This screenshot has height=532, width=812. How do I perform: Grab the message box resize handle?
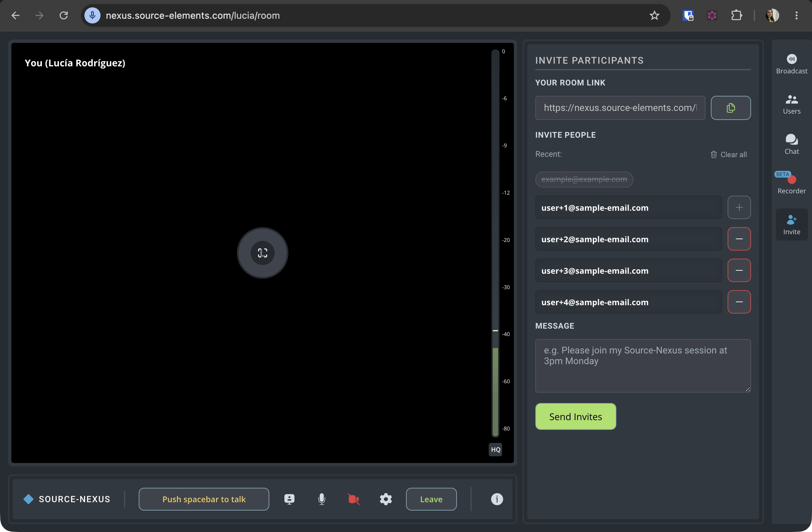pos(747,389)
